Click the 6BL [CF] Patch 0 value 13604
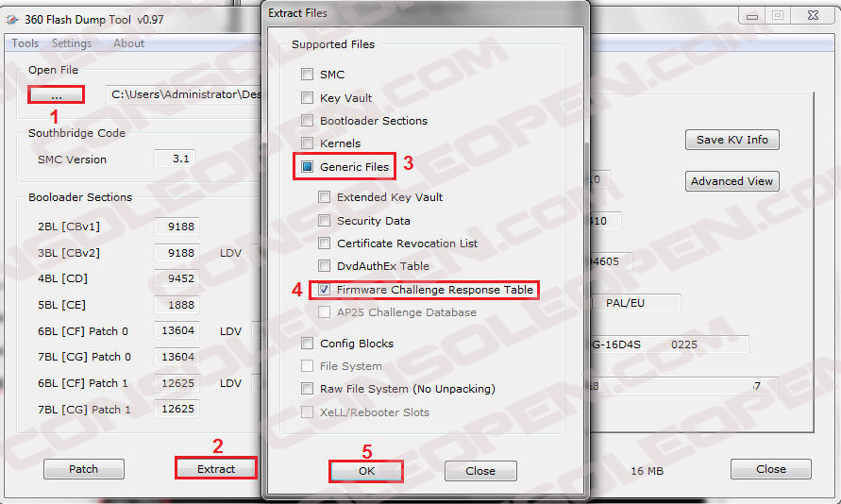This screenshot has width=841, height=504. (177, 330)
